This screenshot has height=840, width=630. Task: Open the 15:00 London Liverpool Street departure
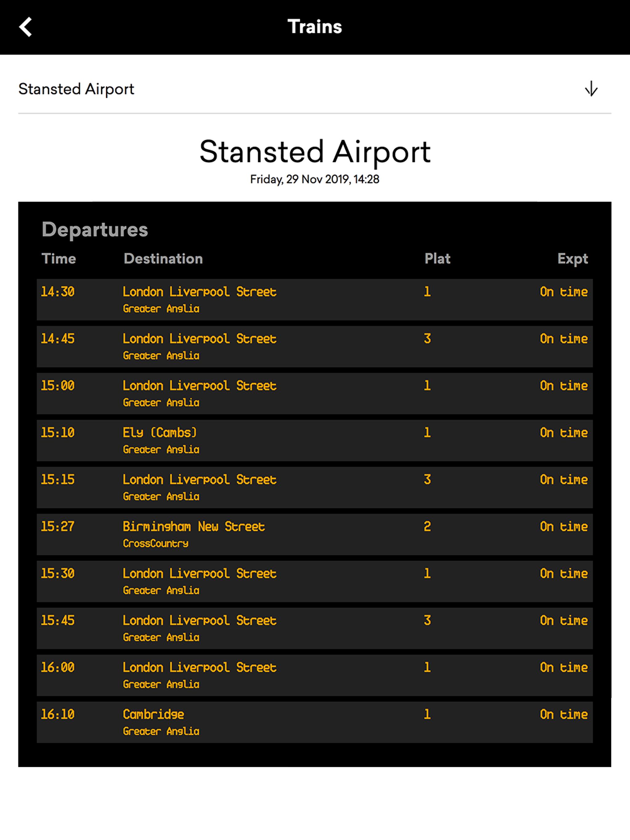(x=314, y=394)
